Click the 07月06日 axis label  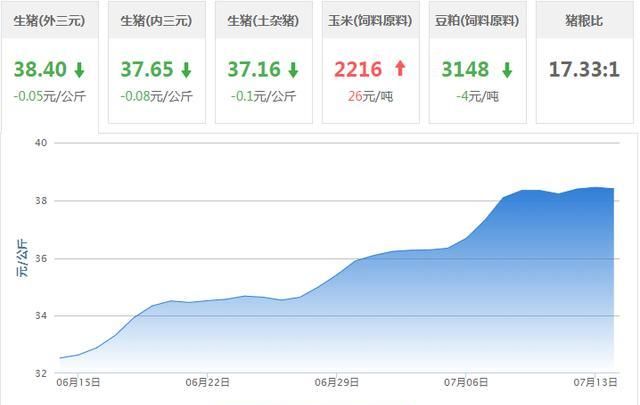click(466, 383)
